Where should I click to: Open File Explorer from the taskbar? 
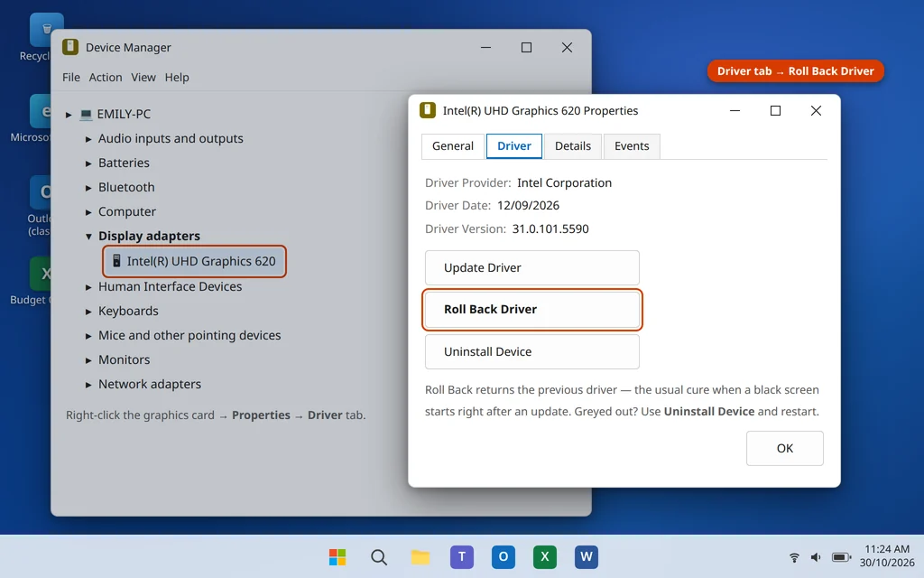click(x=420, y=556)
